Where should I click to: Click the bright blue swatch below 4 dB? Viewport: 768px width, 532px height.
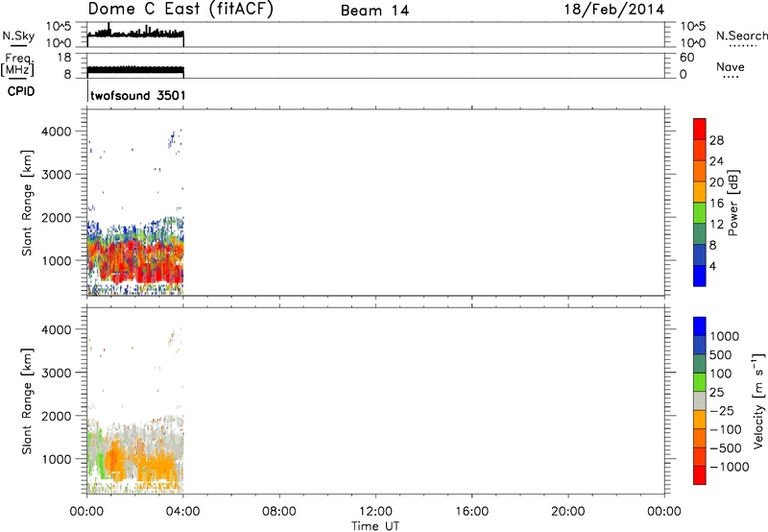click(700, 276)
